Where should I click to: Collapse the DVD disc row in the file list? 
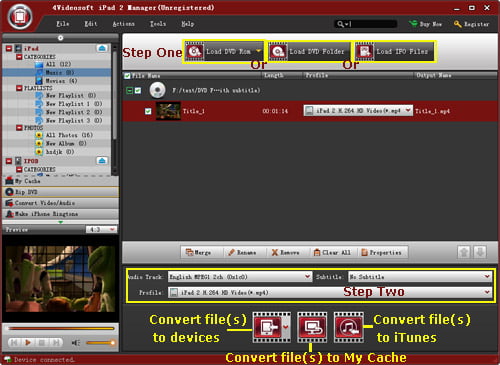pyautogui.click(x=129, y=90)
